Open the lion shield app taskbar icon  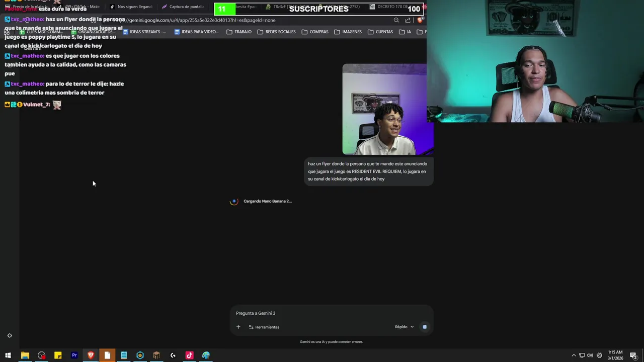pos(140,355)
